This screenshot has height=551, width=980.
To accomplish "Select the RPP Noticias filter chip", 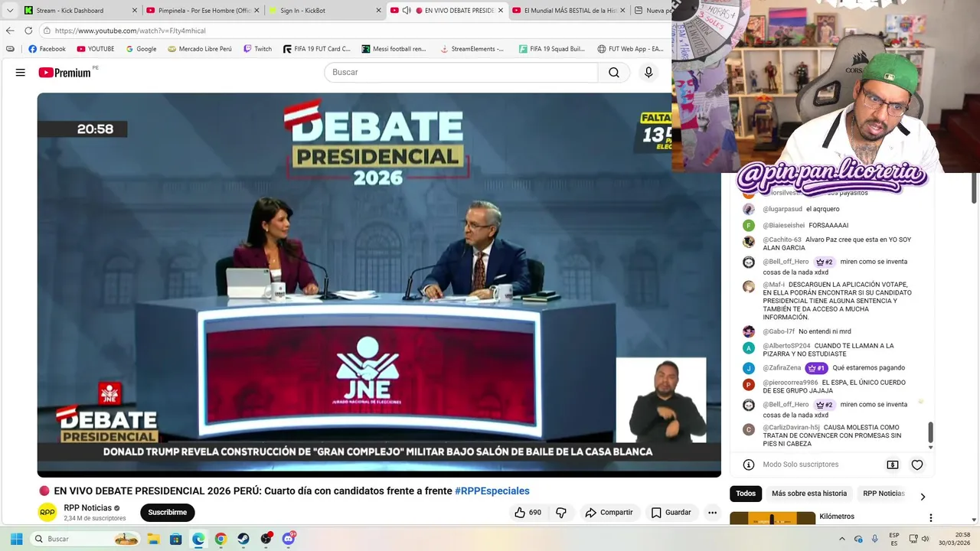I will [884, 494].
